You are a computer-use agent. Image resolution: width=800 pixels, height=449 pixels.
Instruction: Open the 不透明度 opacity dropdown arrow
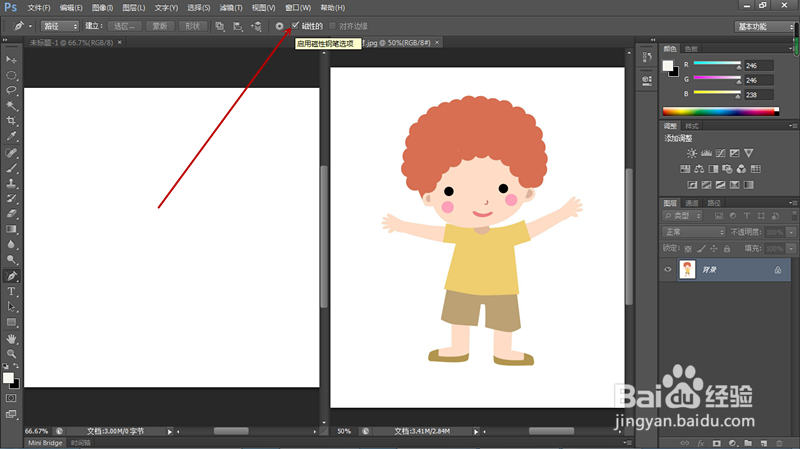tap(791, 232)
